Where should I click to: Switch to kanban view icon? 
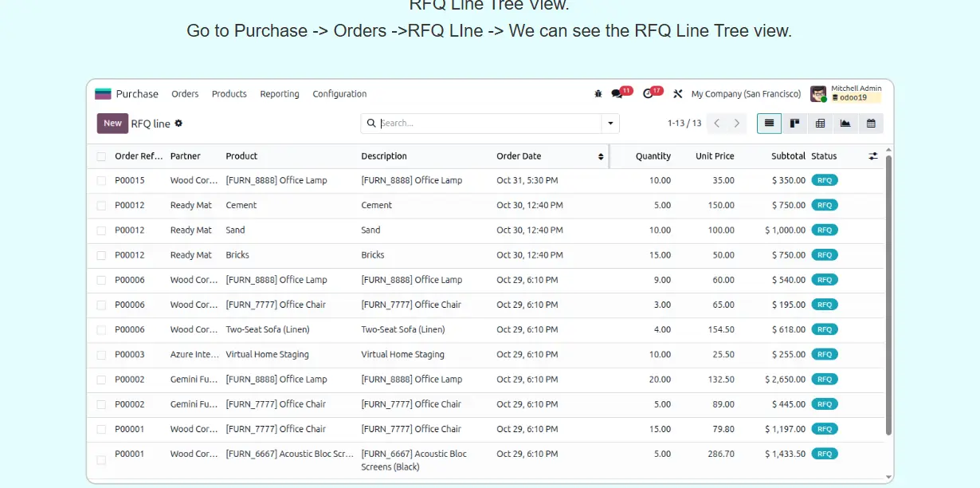pyautogui.click(x=794, y=124)
